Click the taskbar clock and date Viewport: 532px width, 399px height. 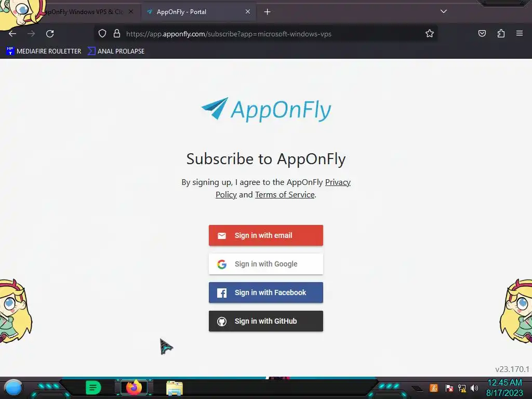tap(504, 388)
